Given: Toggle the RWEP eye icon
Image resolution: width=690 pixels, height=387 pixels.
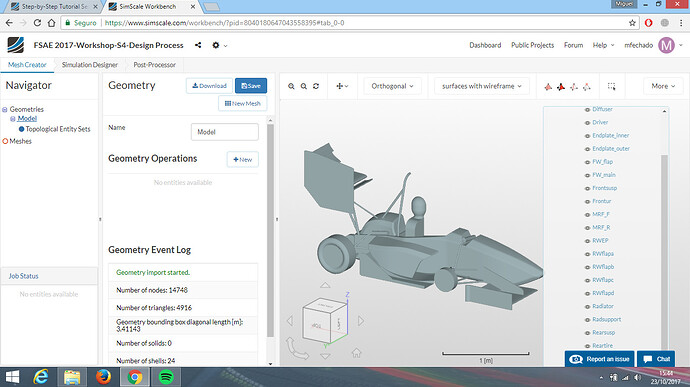Looking at the screenshot, I should click(587, 241).
